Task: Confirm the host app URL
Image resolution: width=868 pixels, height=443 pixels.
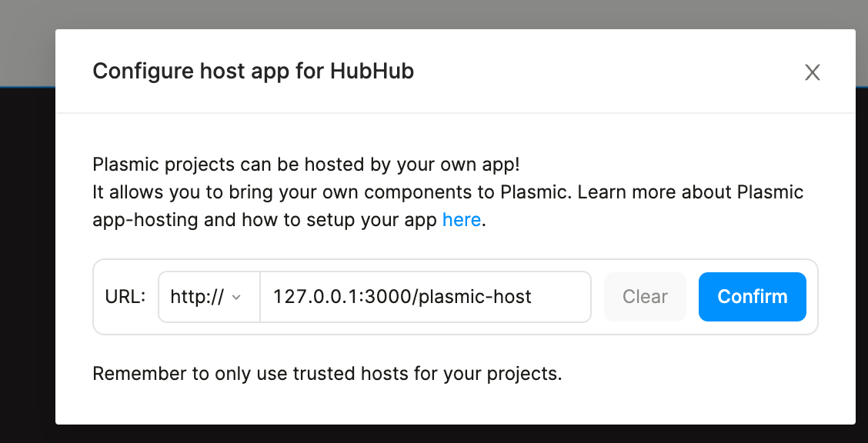Action: pos(752,297)
